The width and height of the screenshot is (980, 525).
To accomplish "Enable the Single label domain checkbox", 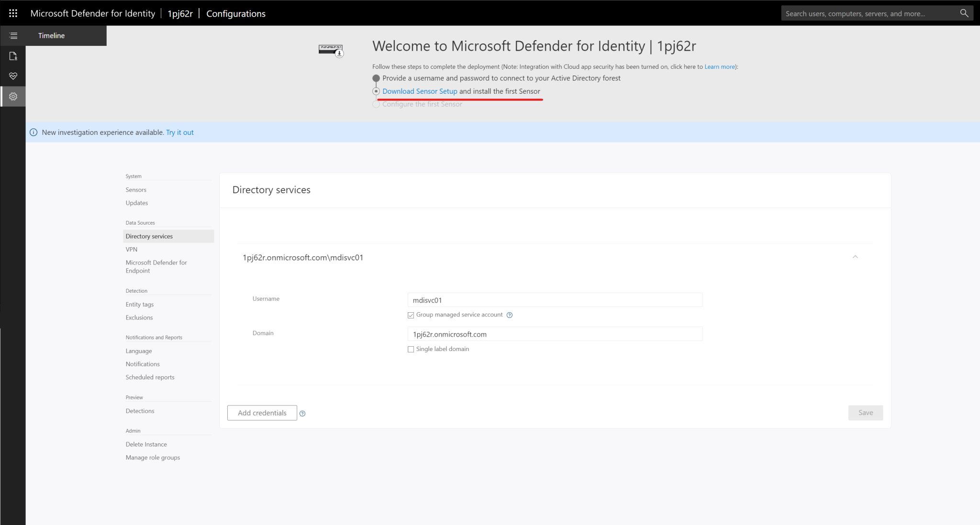I will tap(411, 349).
